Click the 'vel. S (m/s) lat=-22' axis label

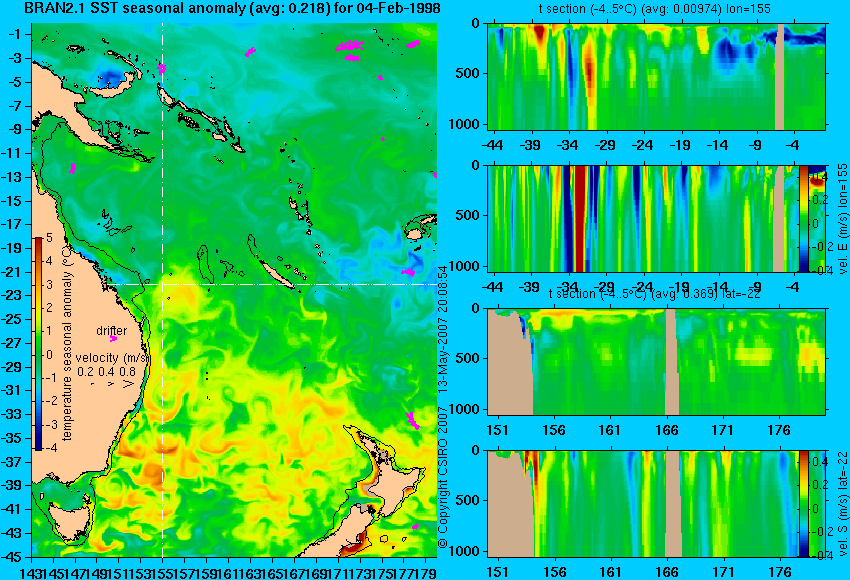point(842,504)
